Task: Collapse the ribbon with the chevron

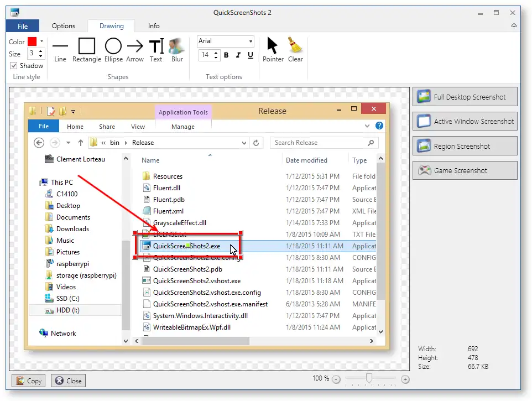Action: [514, 25]
